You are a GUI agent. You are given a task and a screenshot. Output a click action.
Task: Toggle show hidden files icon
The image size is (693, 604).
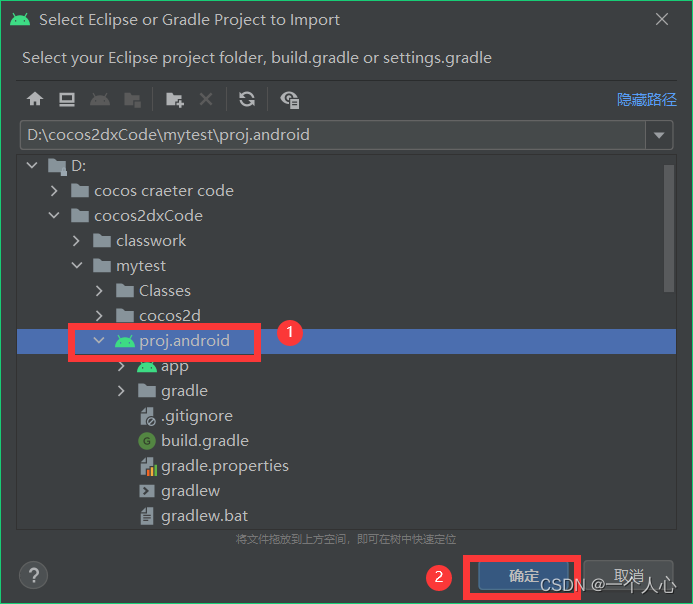click(x=289, y=100)
